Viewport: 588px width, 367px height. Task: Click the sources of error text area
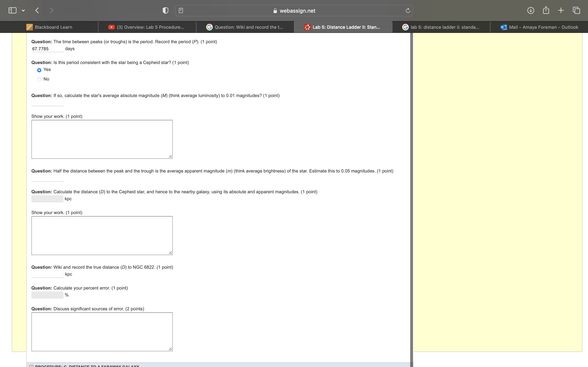102,332
